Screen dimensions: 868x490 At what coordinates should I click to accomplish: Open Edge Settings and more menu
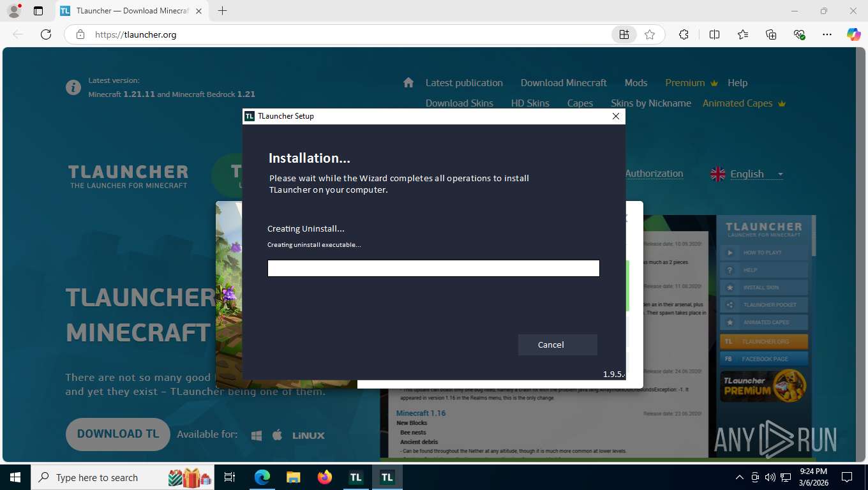pos(827,34)
